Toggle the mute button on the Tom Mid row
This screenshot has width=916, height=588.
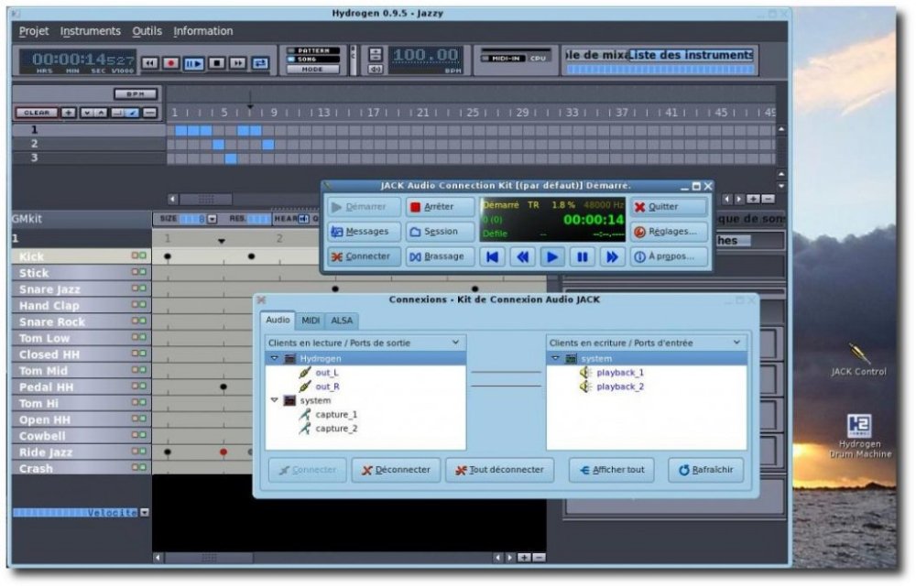click(135, 370)
